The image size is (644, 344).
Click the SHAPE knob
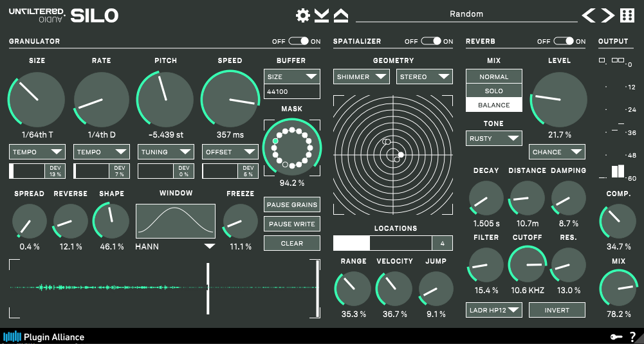click(x=111, y=221)
